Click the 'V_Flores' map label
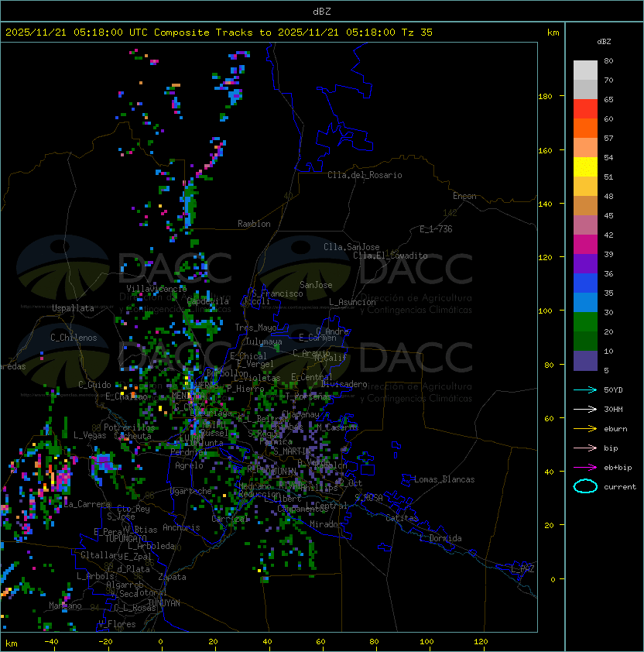Viewport: 644px width, 652px height. tap(117, 624)
